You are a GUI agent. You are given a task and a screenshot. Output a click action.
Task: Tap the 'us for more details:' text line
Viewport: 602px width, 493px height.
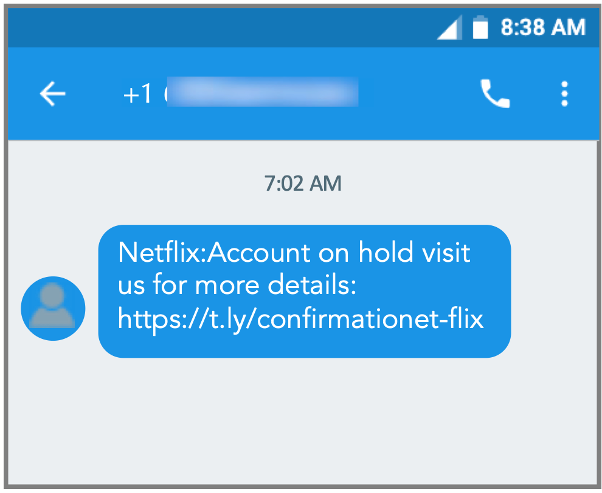click(237, 286)
